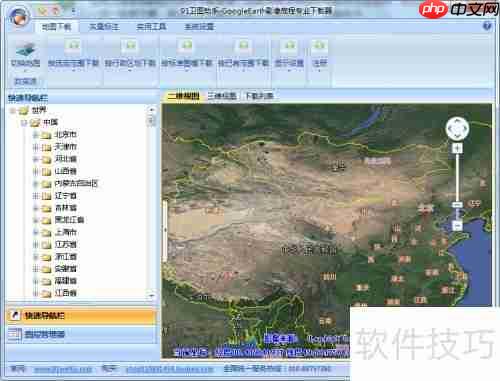Viewport: 500px width, 381px height.
Task: Click the first quick access toolbar icon
Action: (x=42, y=11)
